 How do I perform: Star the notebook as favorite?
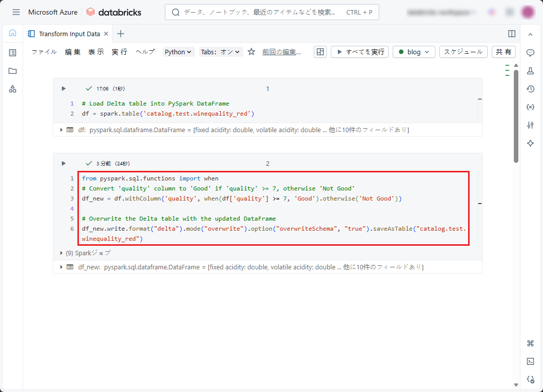[251, 52]
